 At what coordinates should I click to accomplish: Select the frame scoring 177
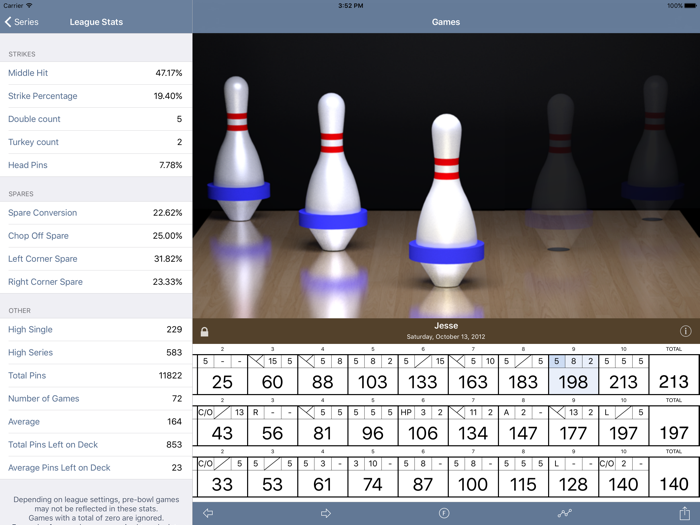click(x=573, y=426)
